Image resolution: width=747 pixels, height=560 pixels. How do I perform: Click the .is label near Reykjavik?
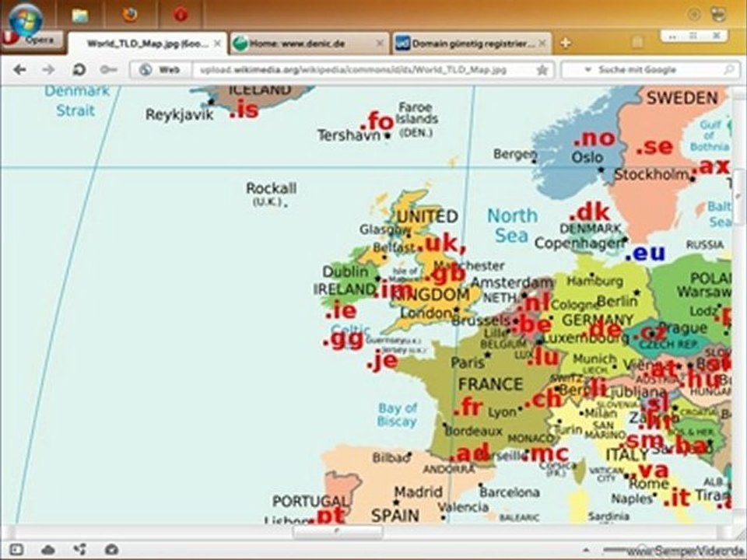pyautogui.click(x=244, y=110)
